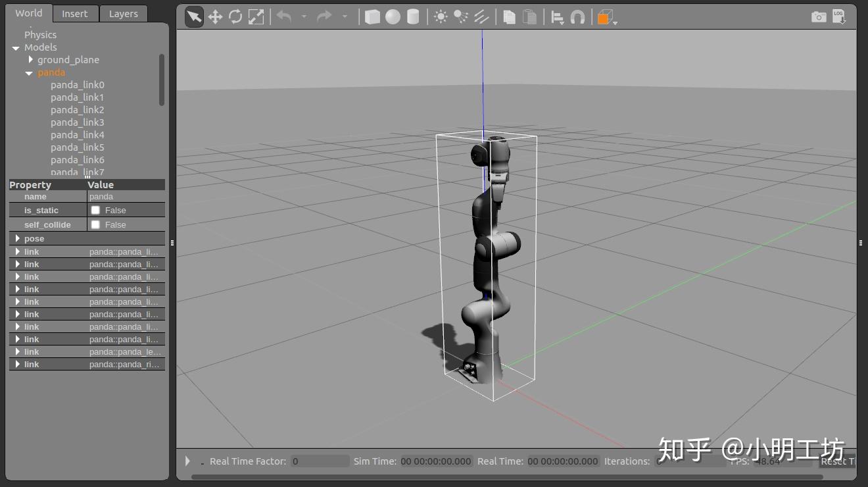The height and width of the screenshot is (487, 868).
Task: Enable self_collide for the panda model
Action: click(x=95, y=224)
